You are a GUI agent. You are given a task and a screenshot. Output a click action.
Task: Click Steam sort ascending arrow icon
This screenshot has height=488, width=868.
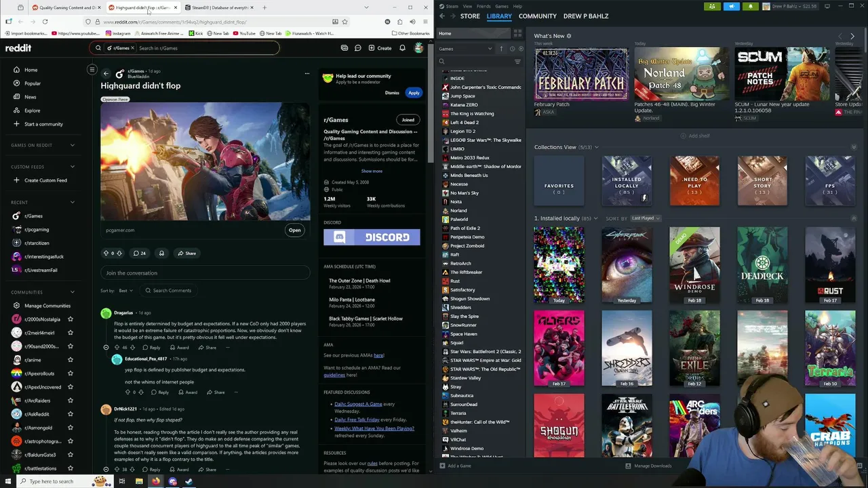[502, 49]
